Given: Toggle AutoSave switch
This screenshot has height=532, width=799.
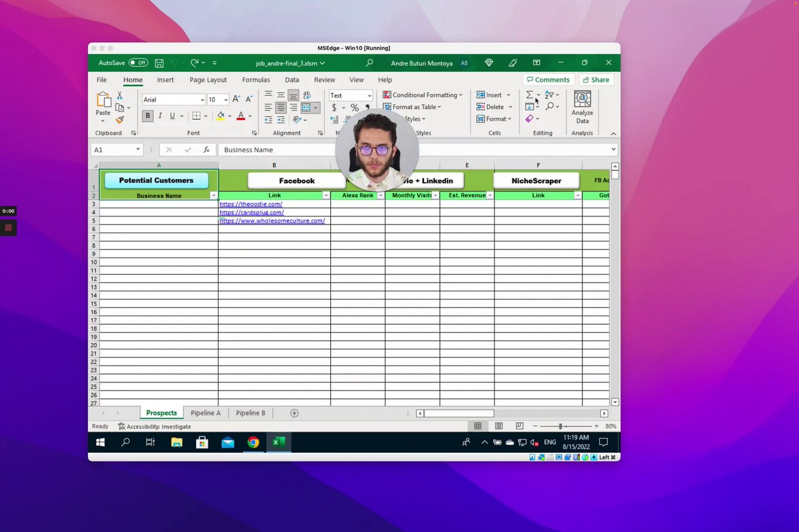Looking at the screenshot, I should tap(138, 63).
